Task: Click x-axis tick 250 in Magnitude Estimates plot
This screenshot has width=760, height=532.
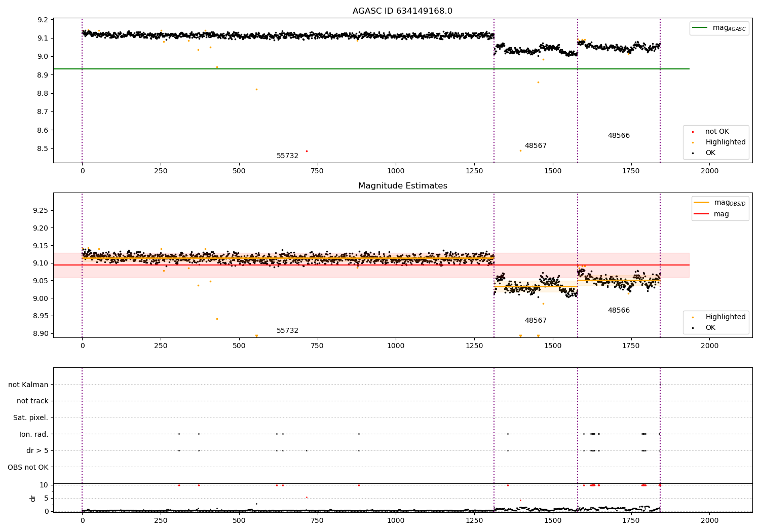Action: pyautogui.click(x=161, y=346)
